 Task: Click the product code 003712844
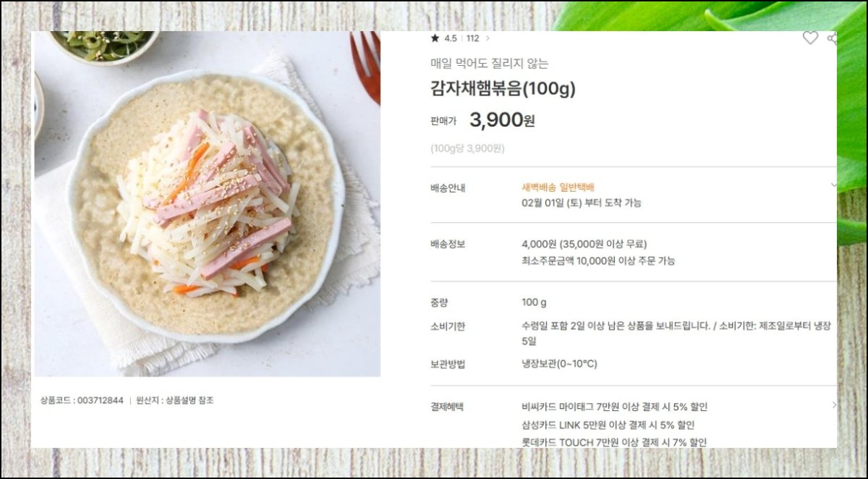(x=82, y=400)
